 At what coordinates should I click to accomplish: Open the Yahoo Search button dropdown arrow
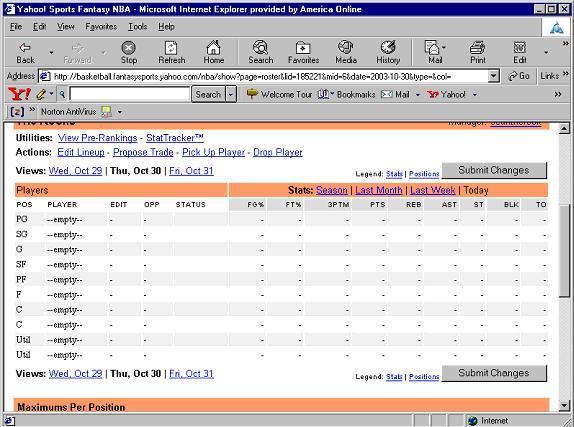tap(231, 94)
